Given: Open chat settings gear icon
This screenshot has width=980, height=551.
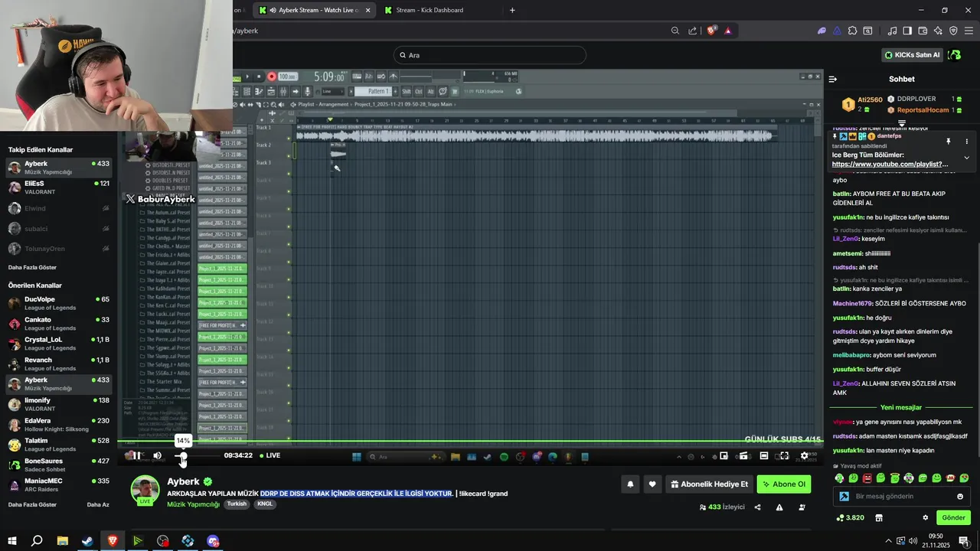Looking at the screenshot, I should [x=925, y=517].
